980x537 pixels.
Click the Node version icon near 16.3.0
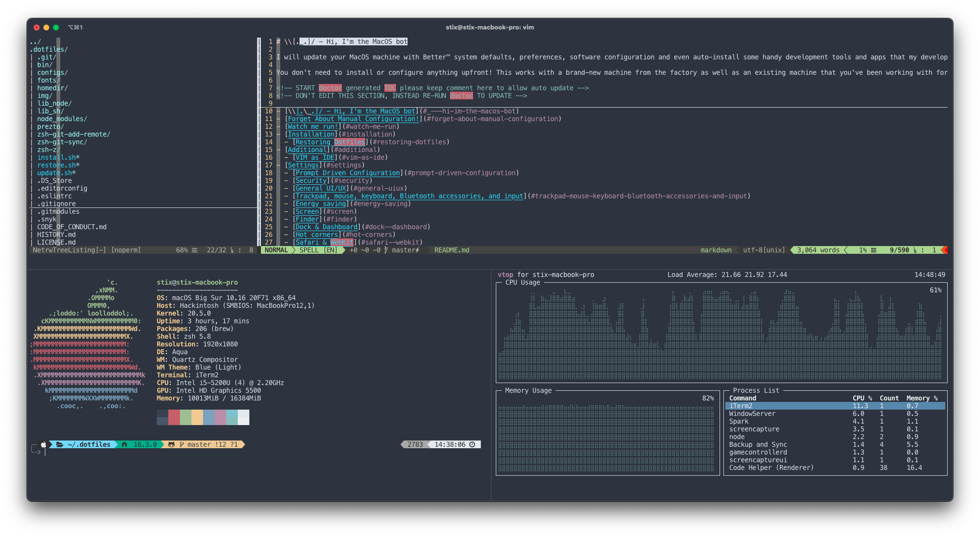(x=124, y=444)
